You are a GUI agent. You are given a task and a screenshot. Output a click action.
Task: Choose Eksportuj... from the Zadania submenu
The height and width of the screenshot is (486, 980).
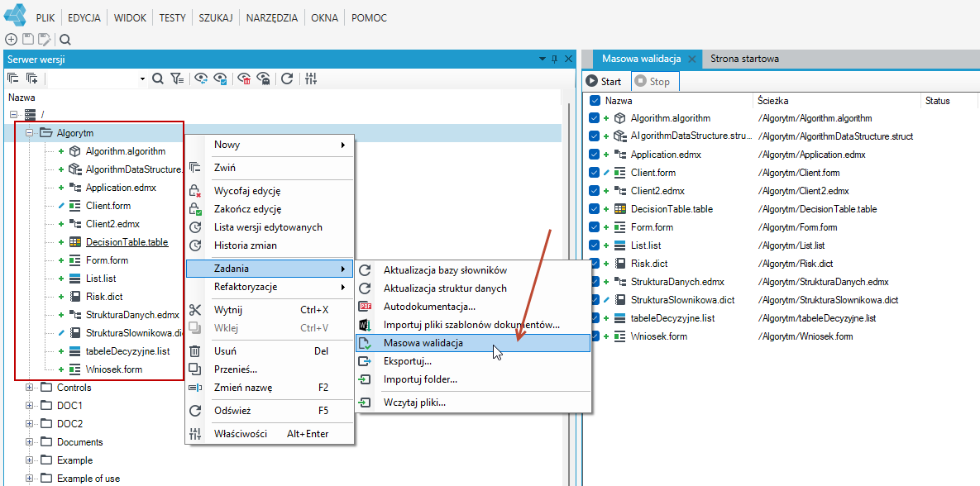tap(473, 361)
